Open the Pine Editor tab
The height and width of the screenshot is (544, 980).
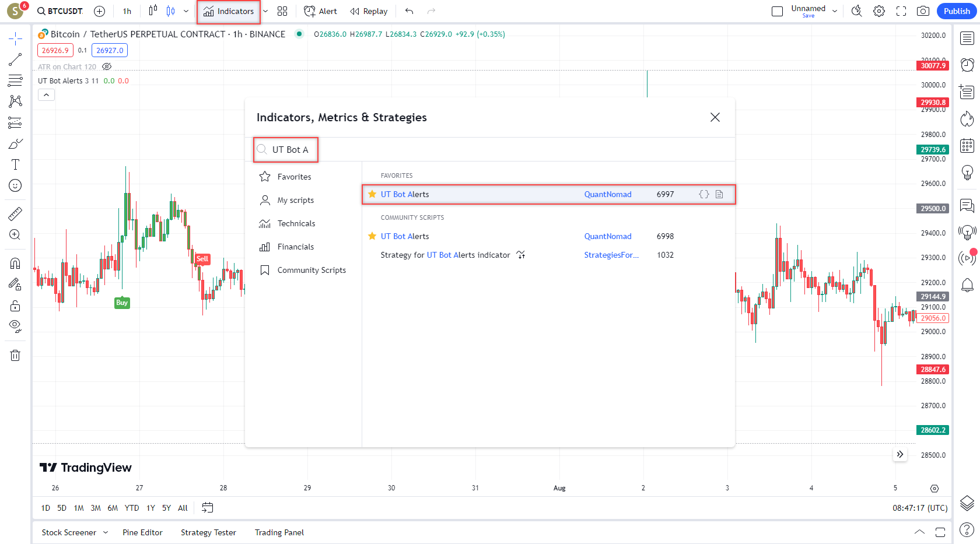pos(142,532)
